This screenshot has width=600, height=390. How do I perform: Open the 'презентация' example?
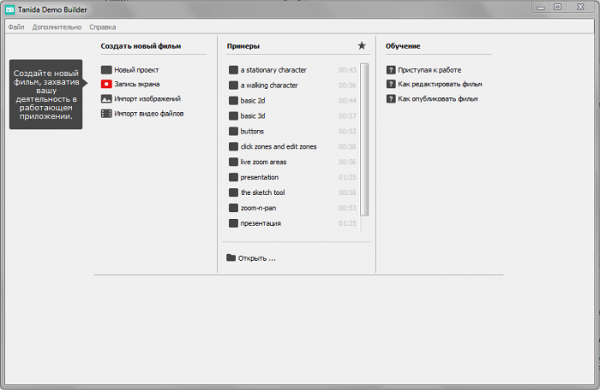[261, 223]
